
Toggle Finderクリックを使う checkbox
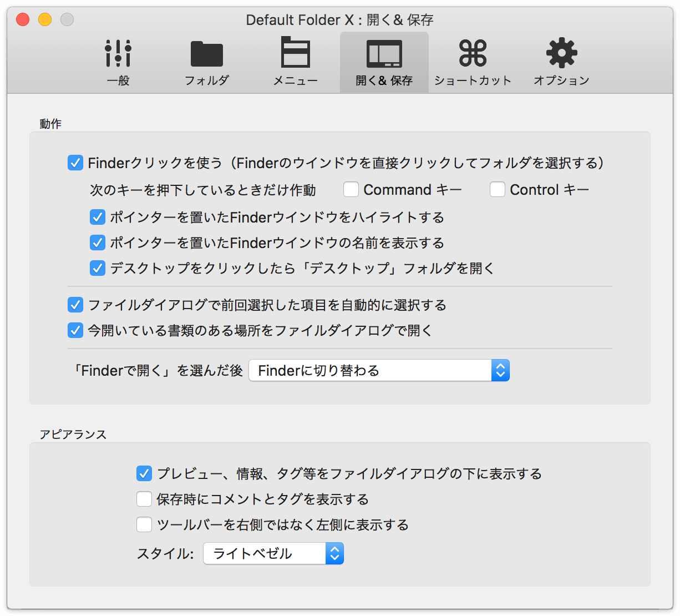(x=75, y=163)
